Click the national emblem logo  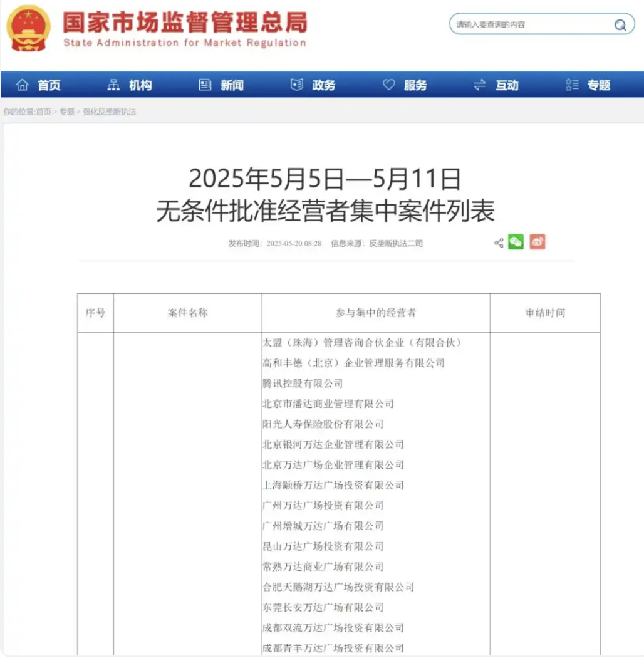29,29
